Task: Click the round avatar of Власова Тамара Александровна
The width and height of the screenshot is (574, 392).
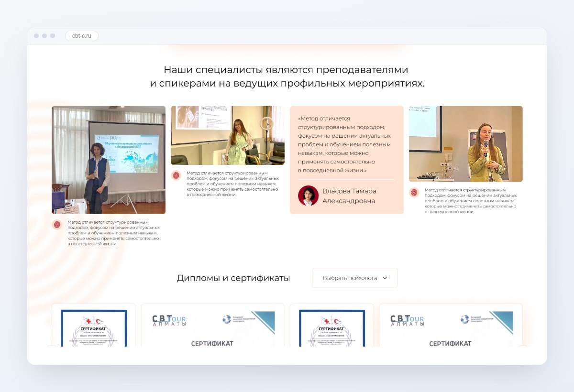Action: [x=308, y=196]
